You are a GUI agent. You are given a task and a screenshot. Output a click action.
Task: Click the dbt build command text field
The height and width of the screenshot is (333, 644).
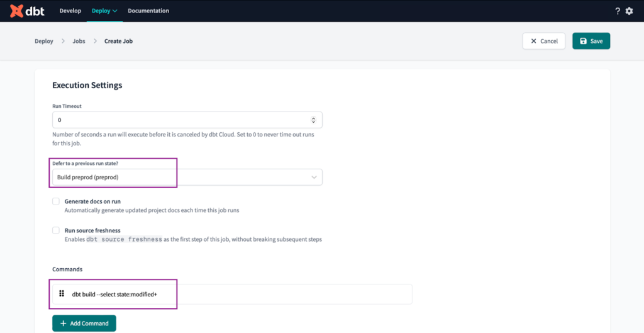[232, 294]
